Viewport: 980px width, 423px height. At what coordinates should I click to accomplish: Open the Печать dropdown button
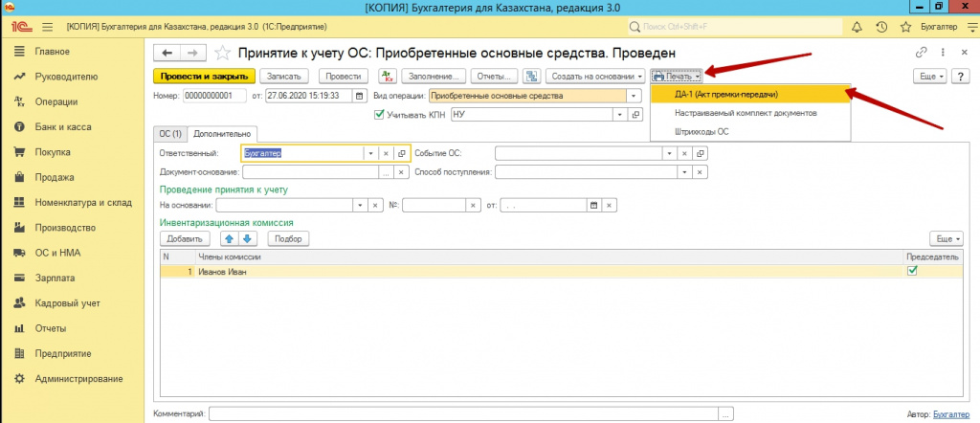pyautogui.click(x=677, y=77)
